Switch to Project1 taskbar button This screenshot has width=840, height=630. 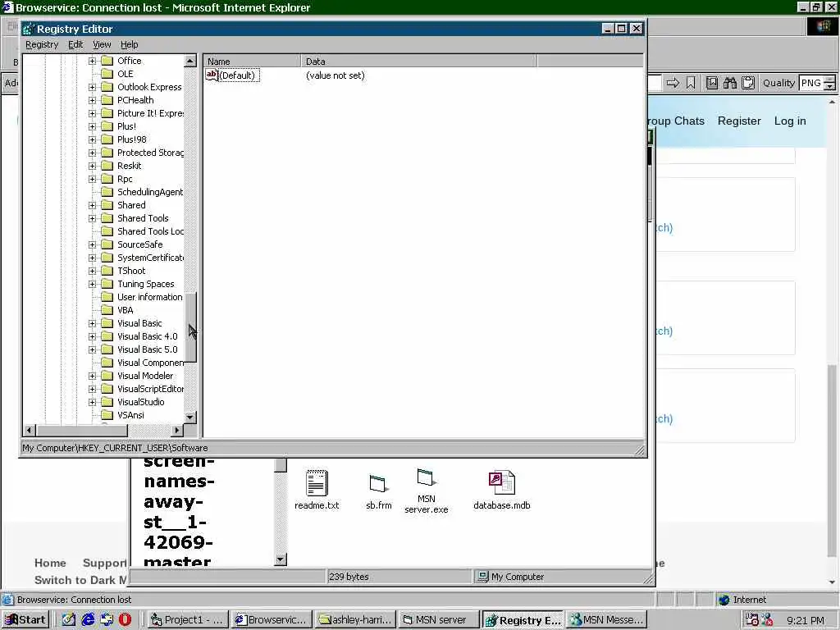(x=188, y=620)
